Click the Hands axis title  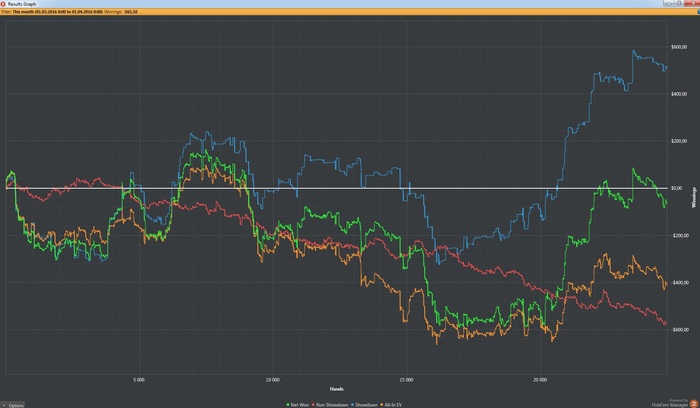coord(337,389)
